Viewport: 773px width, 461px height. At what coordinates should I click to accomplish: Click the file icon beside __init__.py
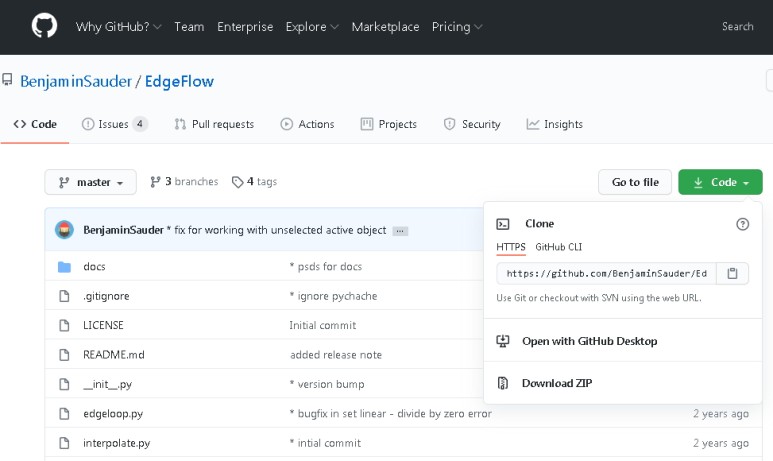pos(64,384)
